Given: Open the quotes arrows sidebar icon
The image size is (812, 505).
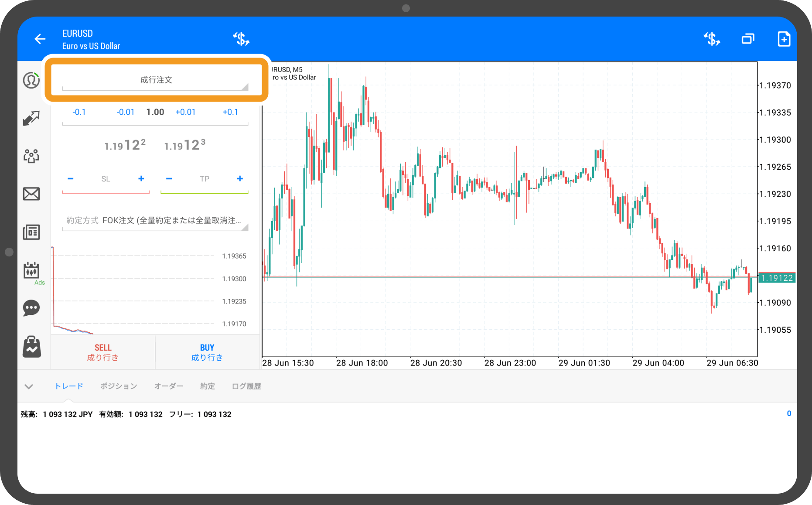Looking at the screenshot, I should click(x=31, y=118).
